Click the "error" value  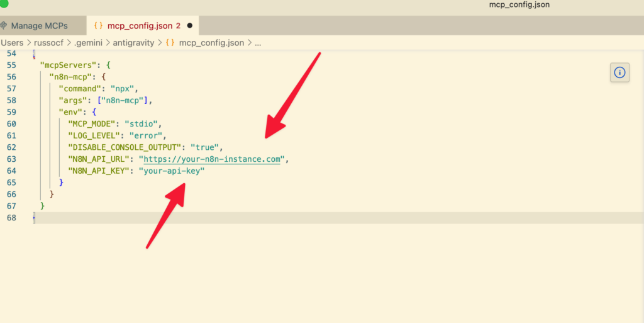click(x=146, y=135)
